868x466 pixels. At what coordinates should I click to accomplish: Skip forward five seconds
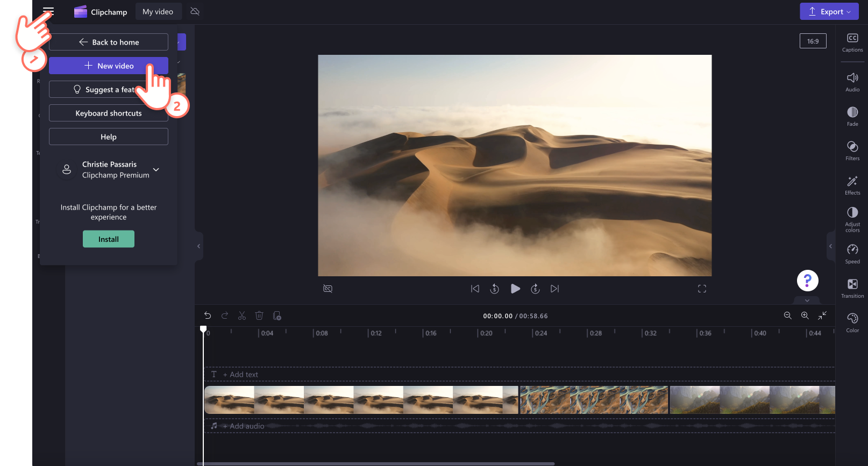535,289
